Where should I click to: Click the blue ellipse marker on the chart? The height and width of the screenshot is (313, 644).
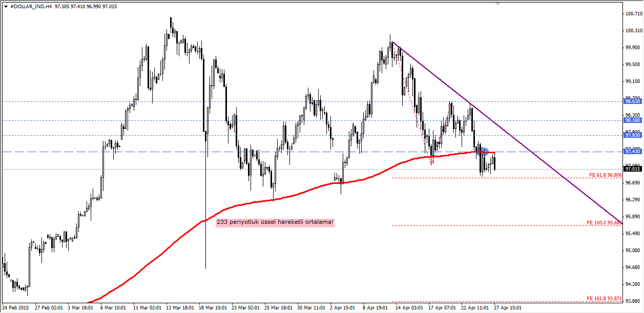pos(483,152)
